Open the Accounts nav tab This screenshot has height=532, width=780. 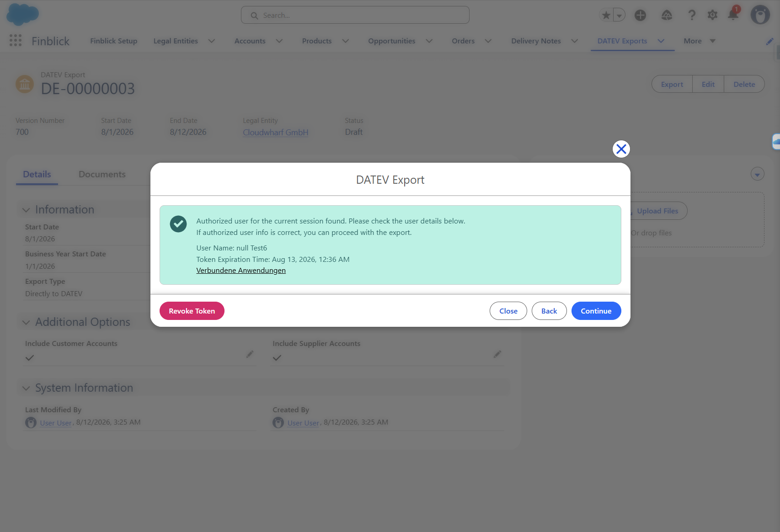[250, 41]
